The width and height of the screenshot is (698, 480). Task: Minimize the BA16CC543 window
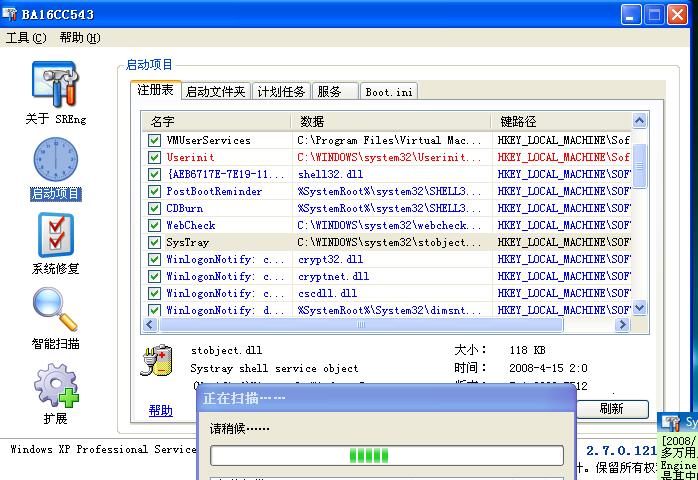(x=631, y=15)
